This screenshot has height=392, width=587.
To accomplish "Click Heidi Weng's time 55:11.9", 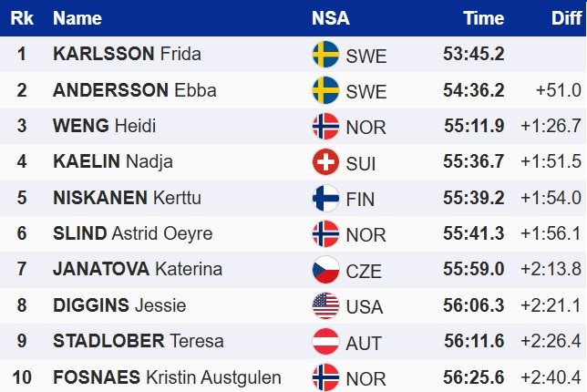I will (474, 126).
